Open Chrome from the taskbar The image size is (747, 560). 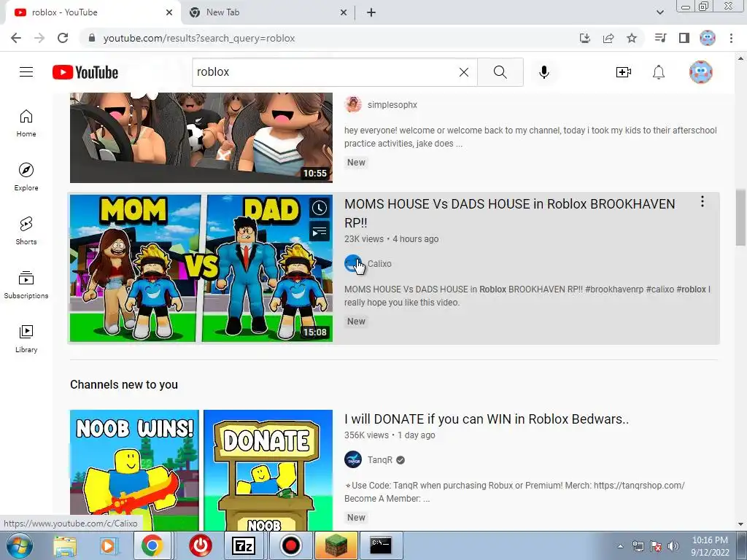[152, 545]
